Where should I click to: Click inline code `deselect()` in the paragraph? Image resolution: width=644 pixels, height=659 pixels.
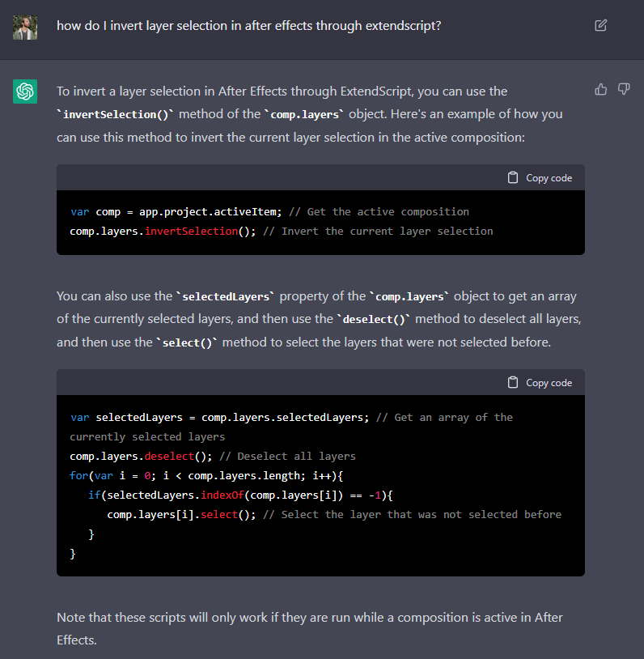374,320
